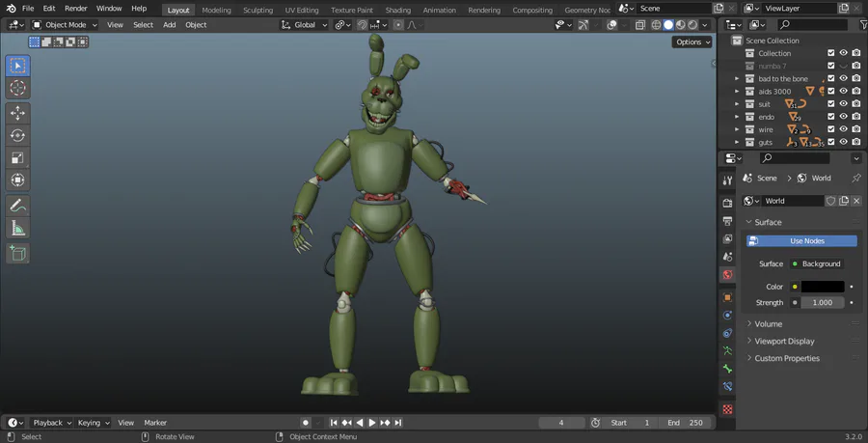Uncheck the suit collection checkbox
Image resolution: width=868 pixels, height=443 pixels.
point(831,103)
